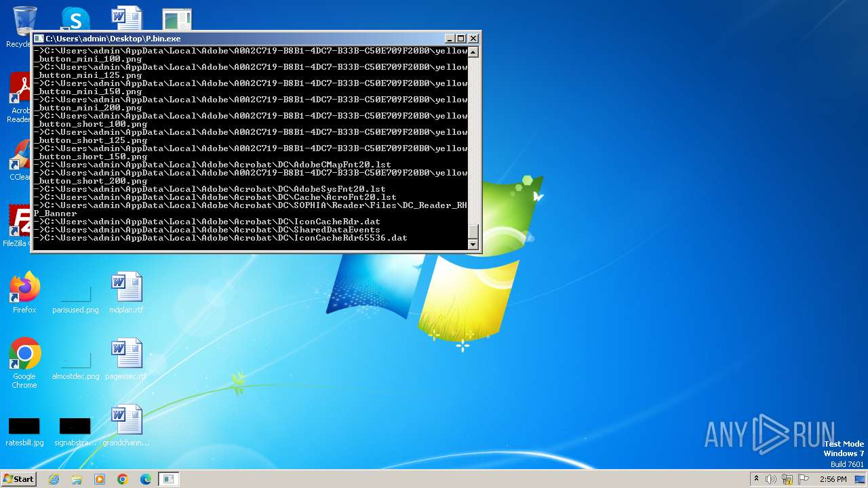Click the console line ending AdobeCMapFnt20.lst
Image resolution: width=868 pixels, height=488 pixels.
pyautogui.click(x=212, y=165)
